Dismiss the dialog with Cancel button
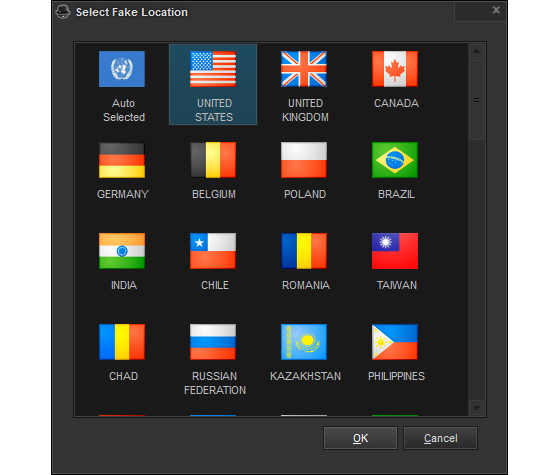560x475 pixels. [440, 438]
